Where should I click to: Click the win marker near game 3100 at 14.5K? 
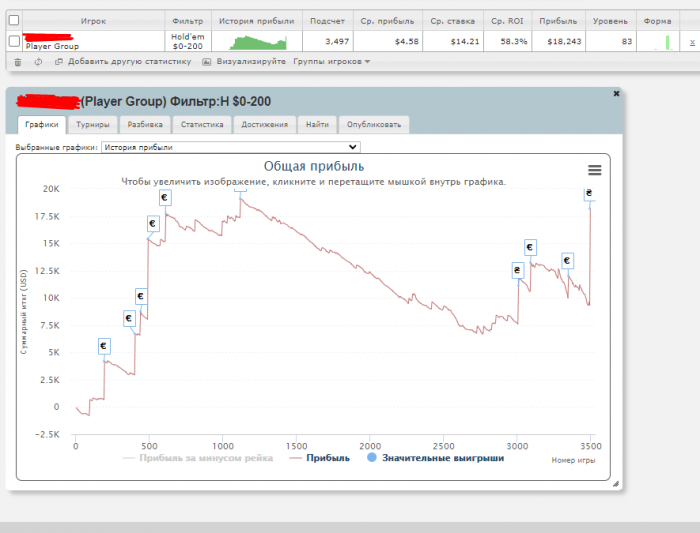pyautogui.click(x=530, y=247)
